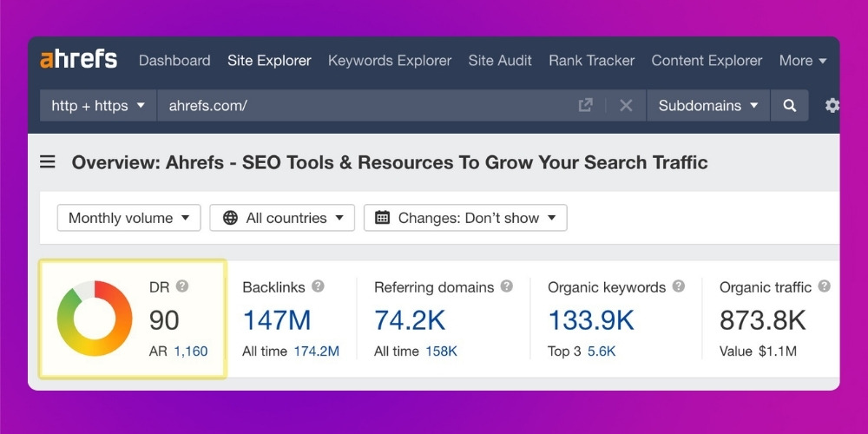Click the 873.8K organic traffic value

[763, 320]
